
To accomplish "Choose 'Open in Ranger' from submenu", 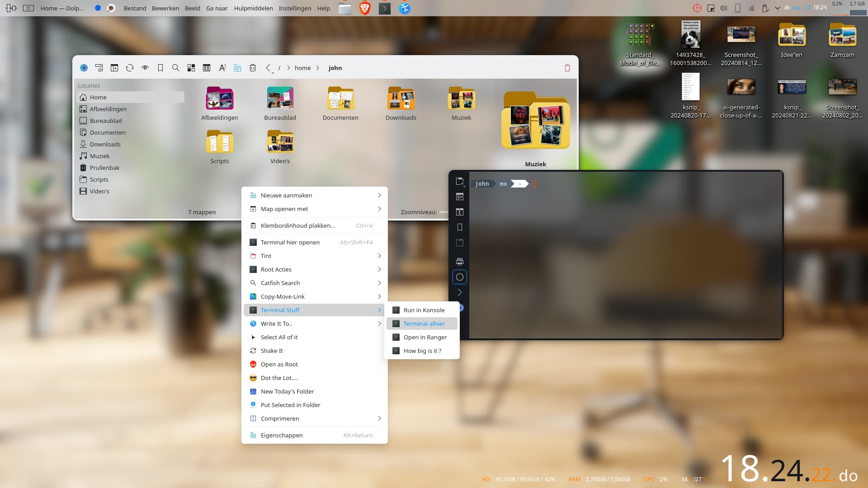I will tap(422, 337).
